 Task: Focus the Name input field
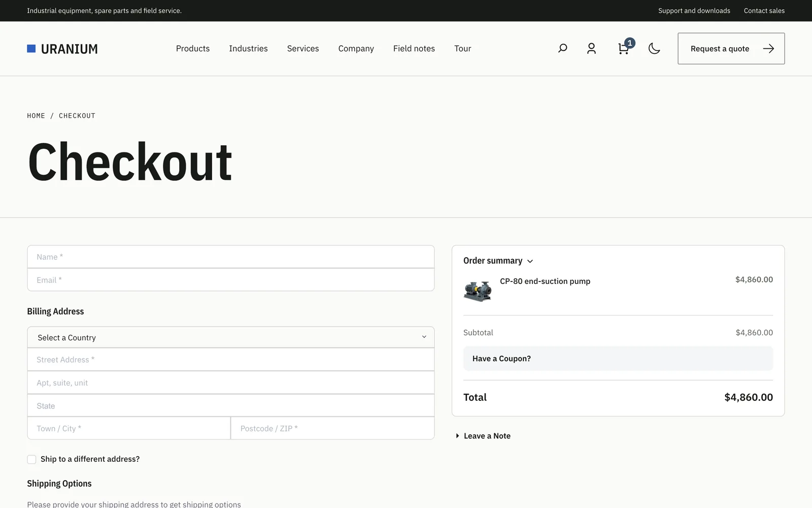(x=231, y=257)
